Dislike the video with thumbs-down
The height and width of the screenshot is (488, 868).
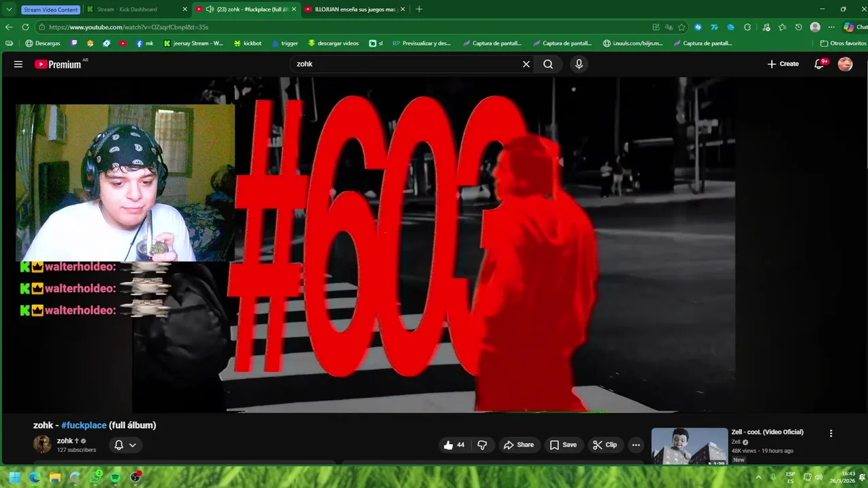click(x=482, y=445)
